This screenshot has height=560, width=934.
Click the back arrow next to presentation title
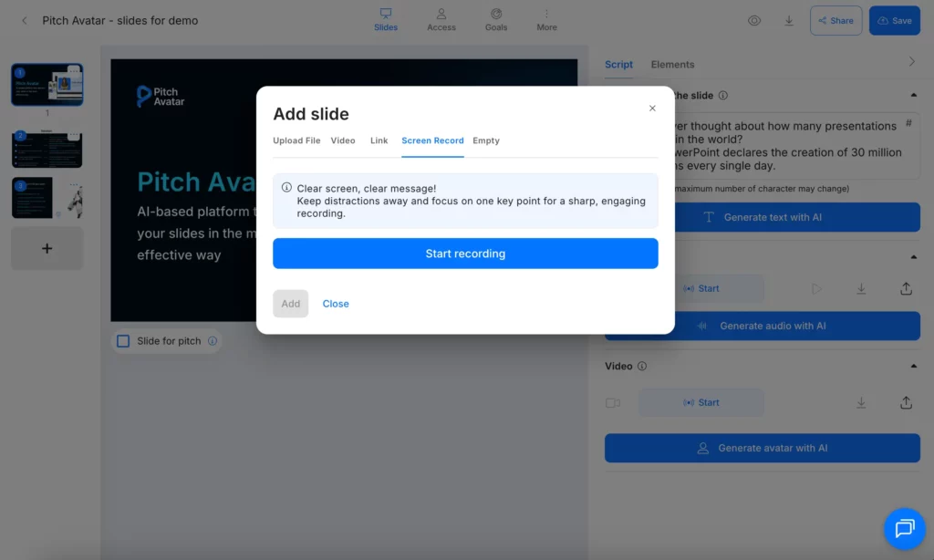click(x=25, y=20)
